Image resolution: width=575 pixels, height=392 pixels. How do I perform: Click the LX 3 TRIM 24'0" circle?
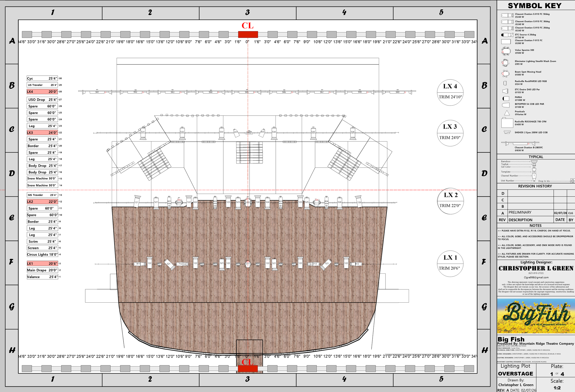pyautogui.click(x=450, y=133)
